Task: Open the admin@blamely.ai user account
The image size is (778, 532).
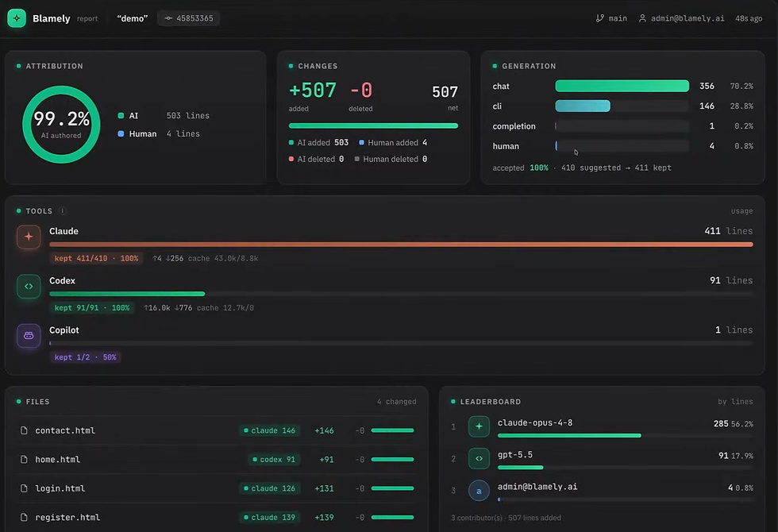Action: click(x=681, y=18)
